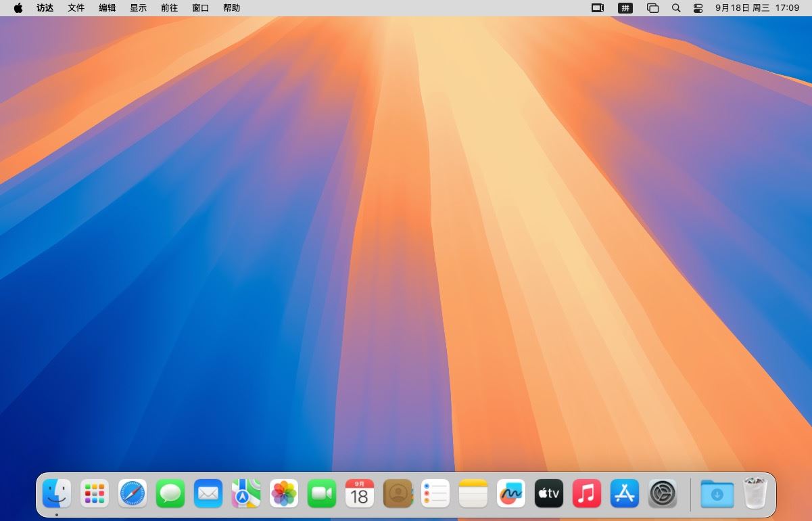Open Calendar showing date 18
Screen dimensions: 812x521
[360, 493]
